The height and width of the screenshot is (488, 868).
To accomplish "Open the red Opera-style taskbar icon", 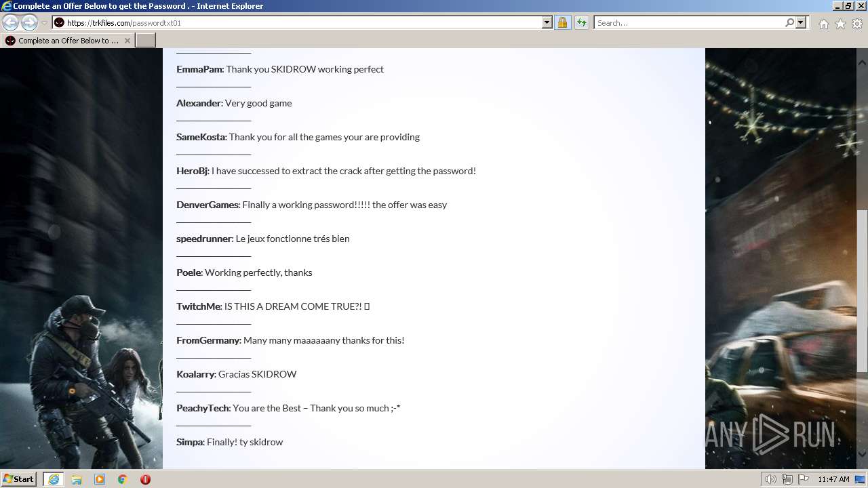I will (145, 479).
